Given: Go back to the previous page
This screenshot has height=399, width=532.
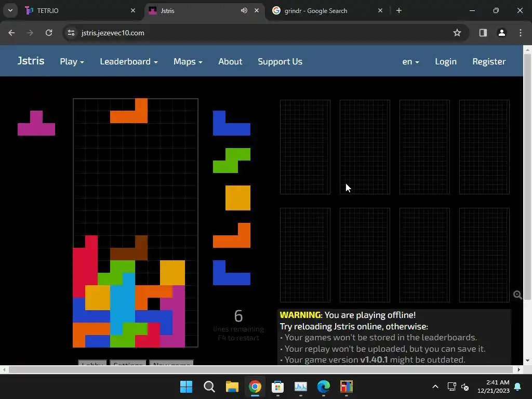Looking at the screenshot, I should click(x=11, y=33).
